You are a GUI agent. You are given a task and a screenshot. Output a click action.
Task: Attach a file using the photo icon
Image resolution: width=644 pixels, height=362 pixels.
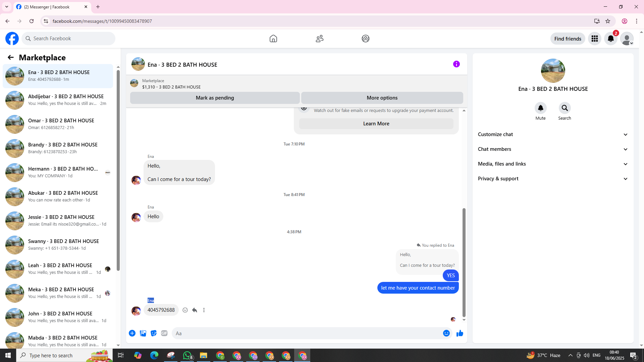pyautogui.click(x=143, y=333)
